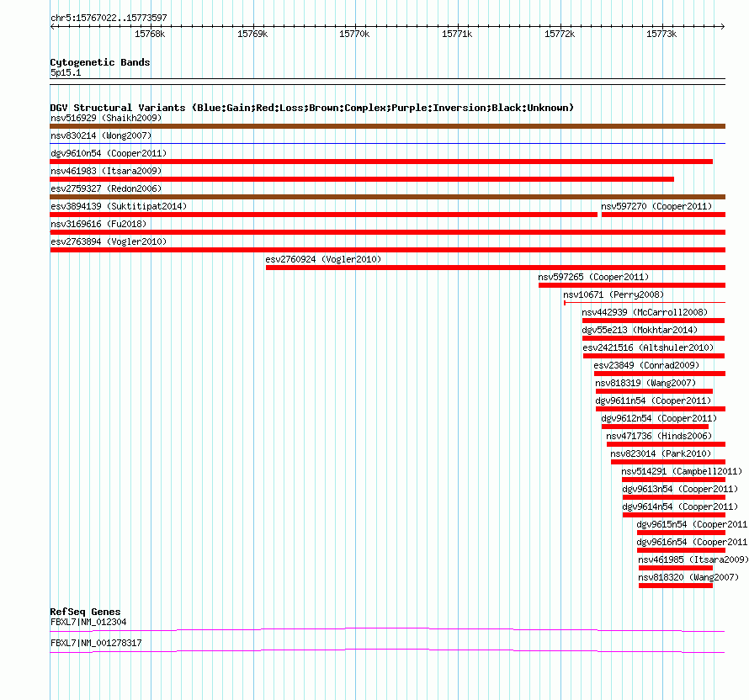Click dgv9616n54 (Cooper2011) label
This screenshot has height=700, width=749.
692,542
